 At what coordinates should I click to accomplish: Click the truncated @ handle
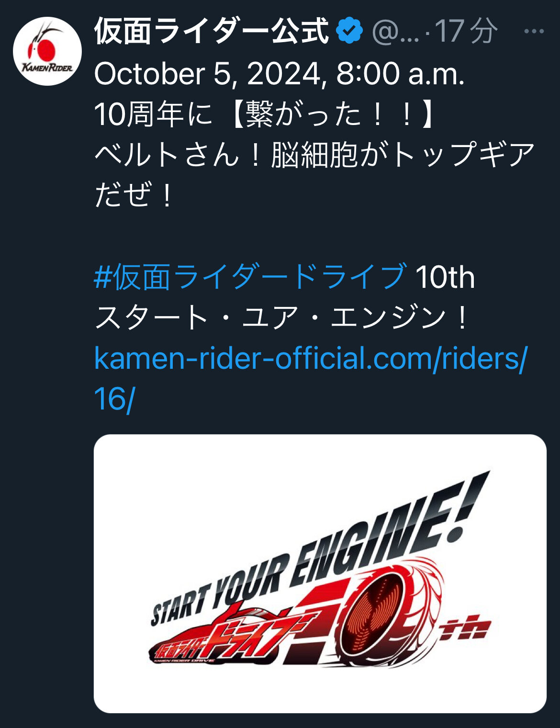(x=395, y=32)
